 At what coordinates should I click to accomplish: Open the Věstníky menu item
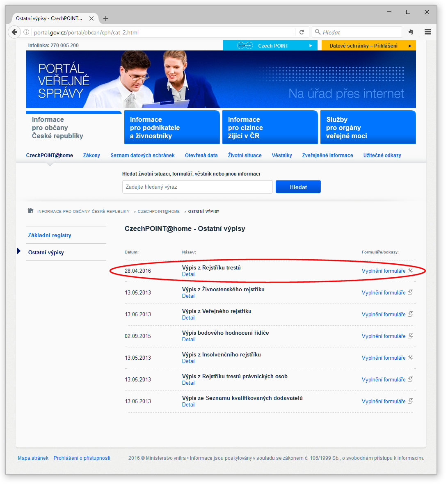coord(282,155)
